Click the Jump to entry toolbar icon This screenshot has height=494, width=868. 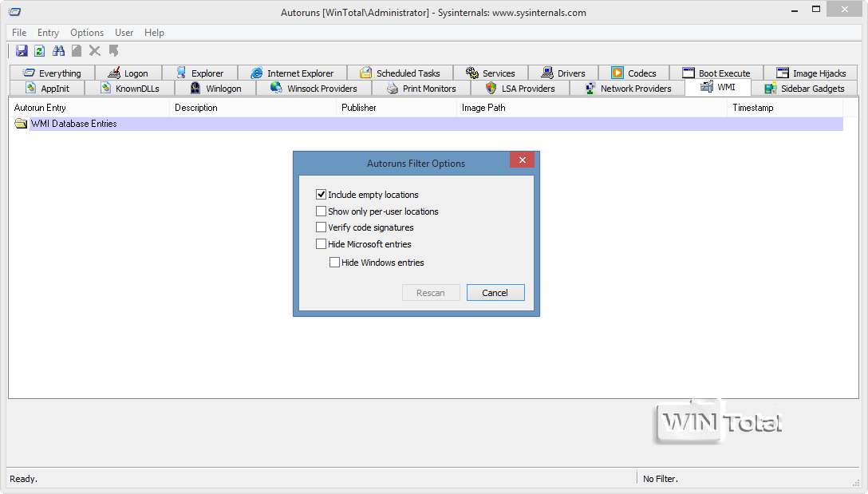point(113,51)
